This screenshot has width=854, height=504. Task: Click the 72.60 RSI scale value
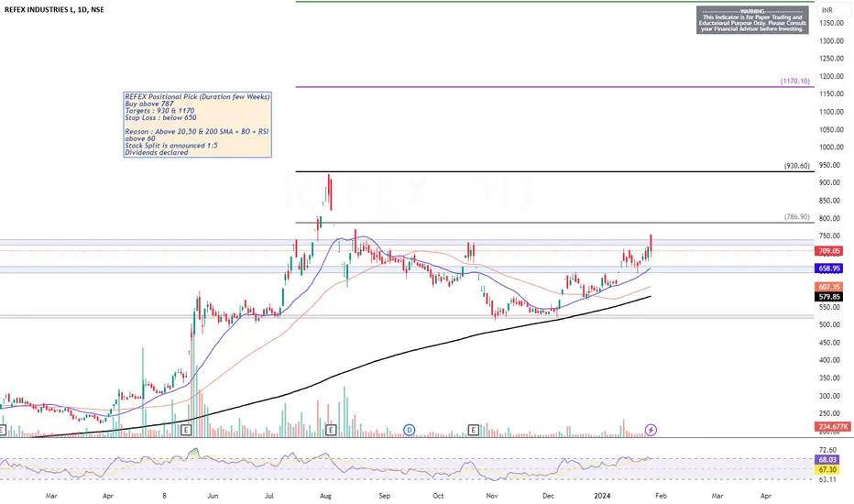pos(827,450)
